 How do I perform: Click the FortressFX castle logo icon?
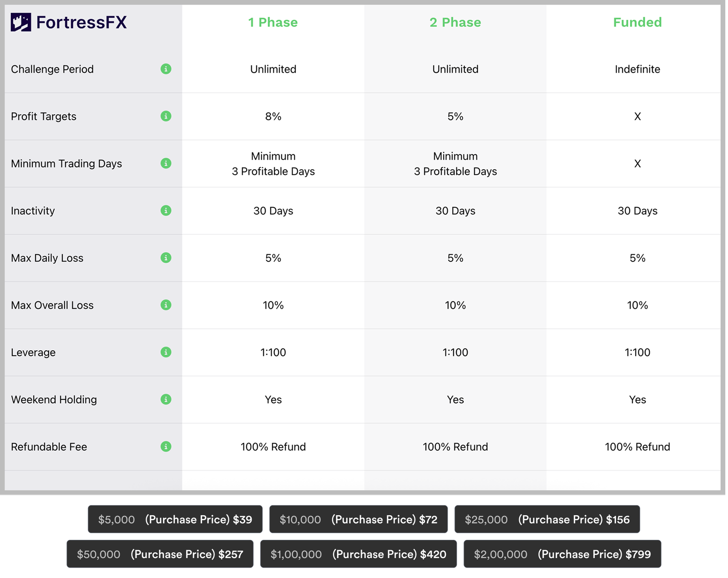point(21,22)
